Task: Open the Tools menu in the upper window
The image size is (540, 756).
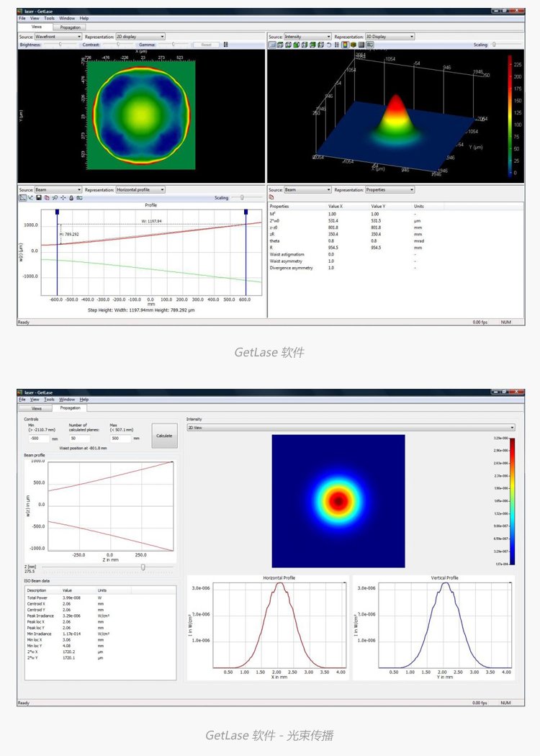Action: (x=49, y=18)
